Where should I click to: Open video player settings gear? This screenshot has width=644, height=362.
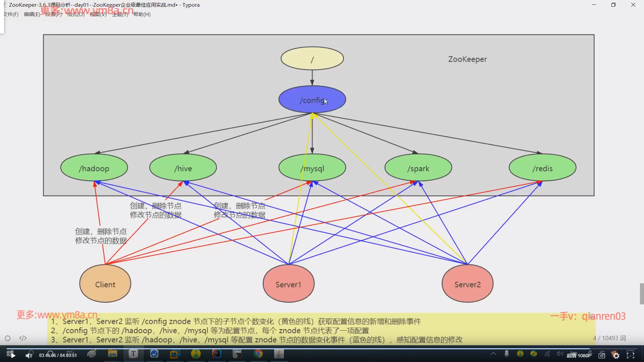point(616,355)
